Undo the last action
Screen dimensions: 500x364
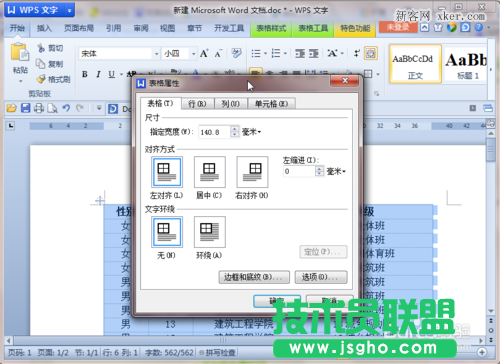[x=66, y=108]
